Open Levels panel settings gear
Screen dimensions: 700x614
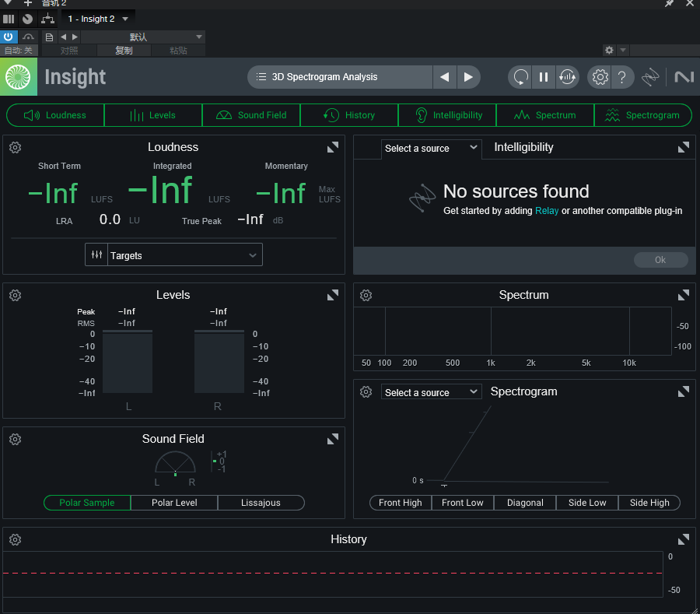(16, 295)
